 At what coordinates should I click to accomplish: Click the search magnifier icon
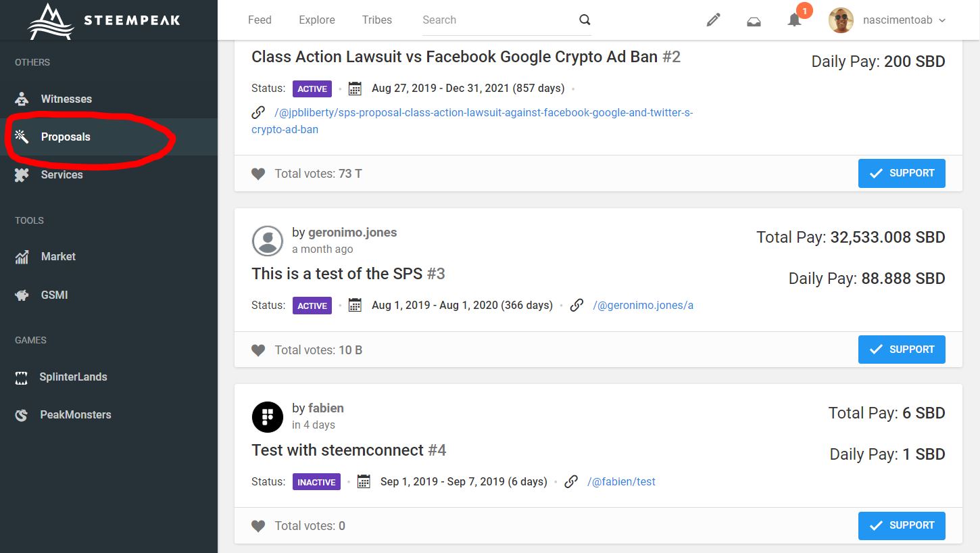pos(585,20)
